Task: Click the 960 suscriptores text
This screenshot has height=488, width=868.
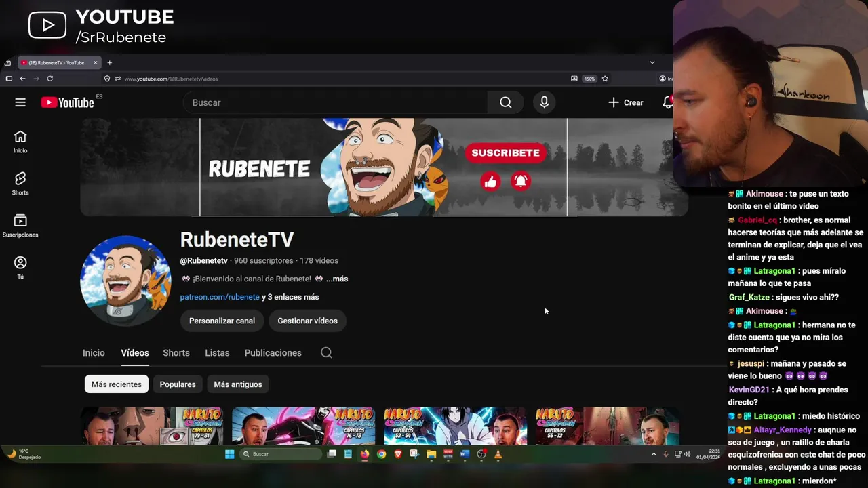Action: point(264,260)
